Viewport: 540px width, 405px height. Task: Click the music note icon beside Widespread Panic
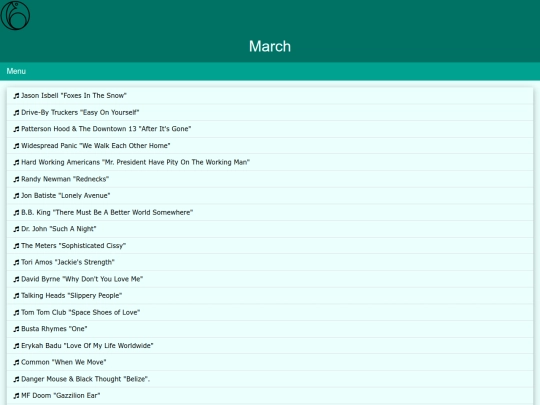coord(16,146)
